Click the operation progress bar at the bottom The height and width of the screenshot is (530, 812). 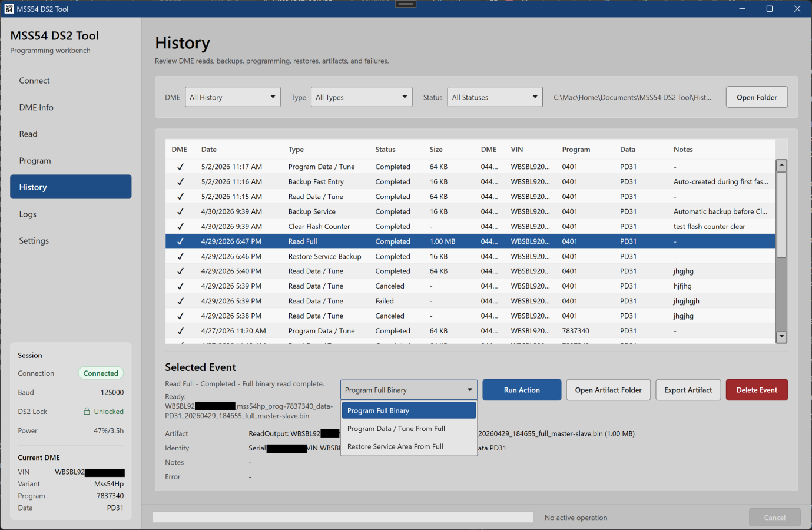(x=343, y=517)
